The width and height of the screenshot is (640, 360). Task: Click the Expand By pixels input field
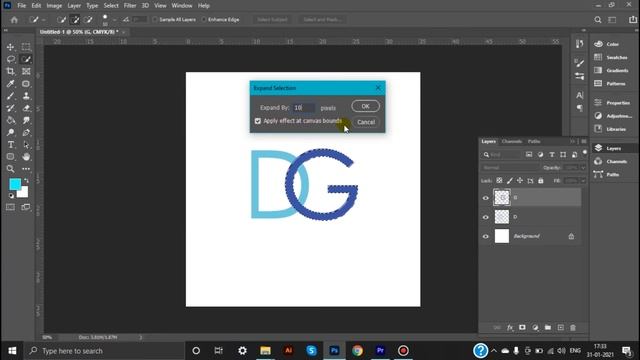click(304, 108)
